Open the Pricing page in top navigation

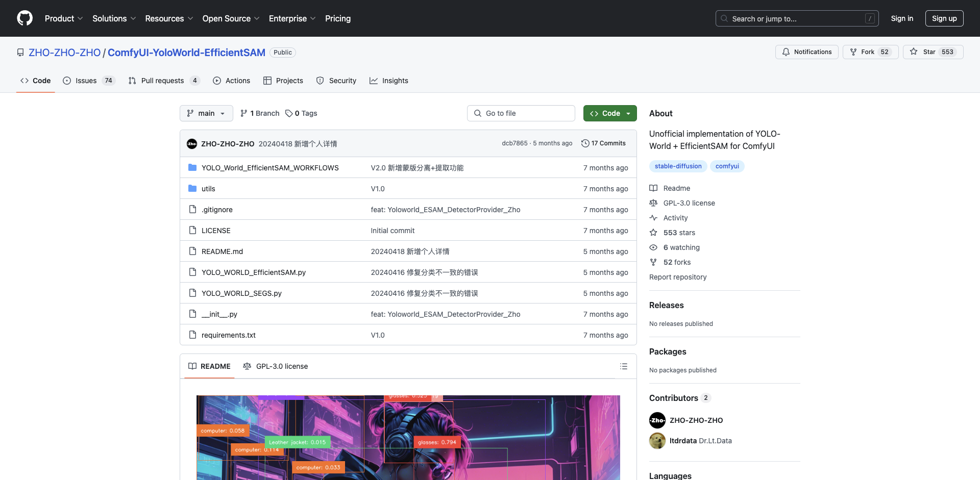click(338, 18)
